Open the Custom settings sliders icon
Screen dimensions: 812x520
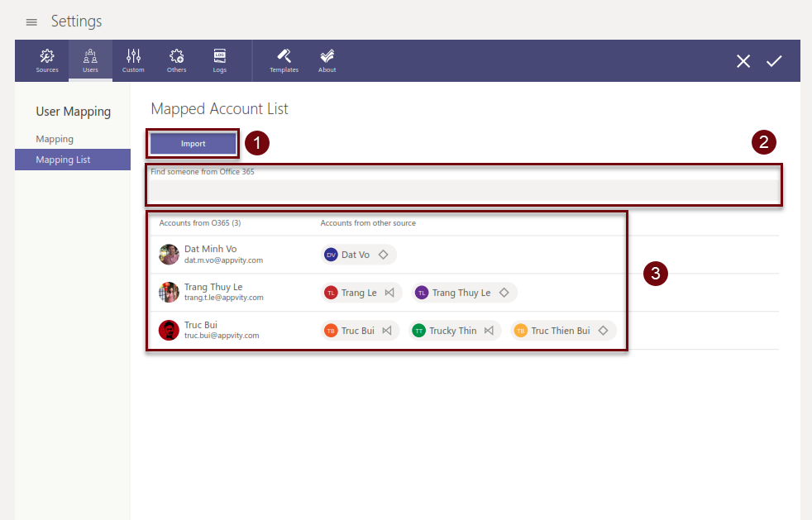133,60
